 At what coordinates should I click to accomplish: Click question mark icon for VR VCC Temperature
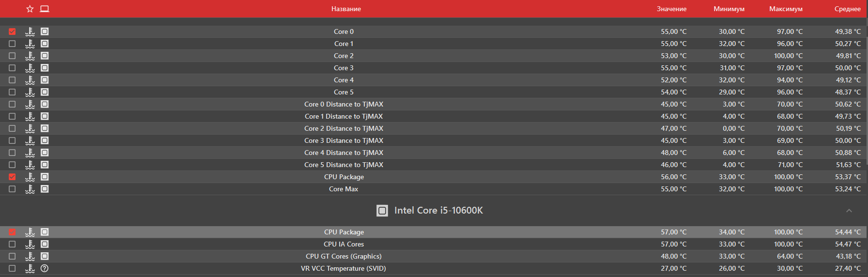pyautogui.click(x=45, y=268)
